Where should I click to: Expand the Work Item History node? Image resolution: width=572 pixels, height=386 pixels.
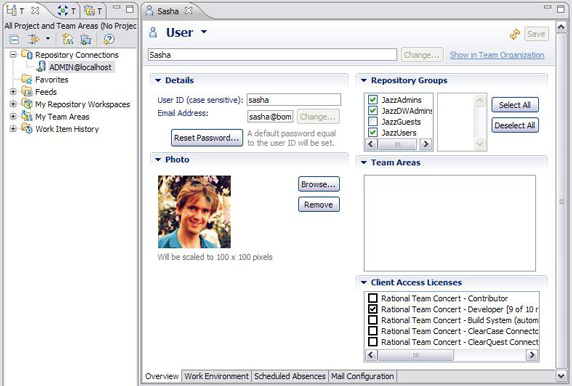13,129
